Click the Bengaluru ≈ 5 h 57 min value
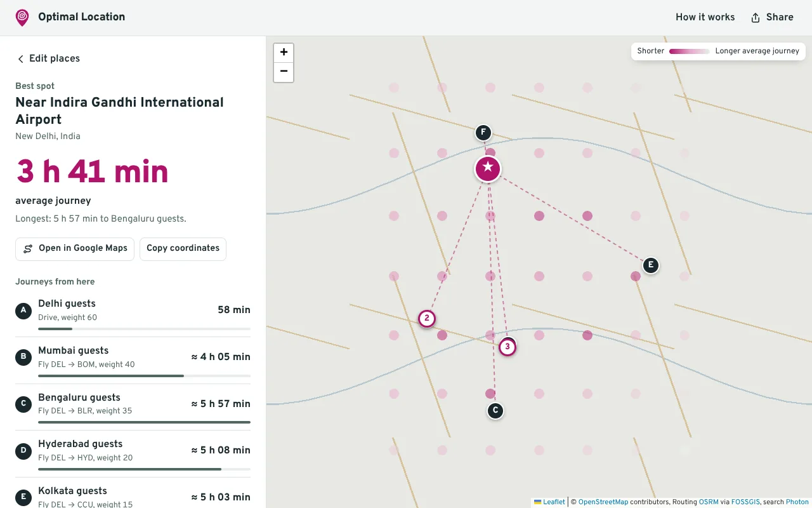Image resolution: width=812 pixels, height=508 pixels. pyautogui.click(x=221, y=404)
